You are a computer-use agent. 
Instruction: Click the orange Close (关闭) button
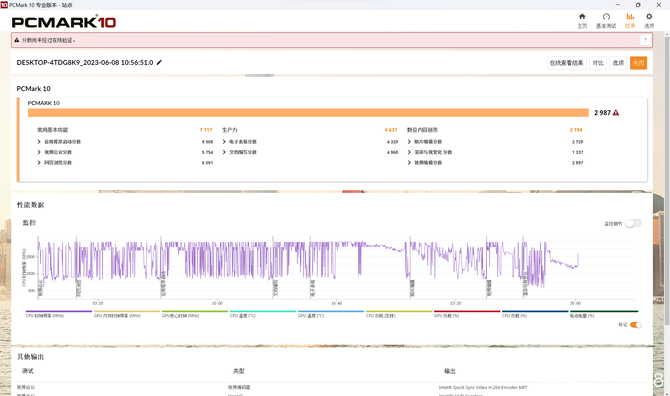click(x=638, y=63)
